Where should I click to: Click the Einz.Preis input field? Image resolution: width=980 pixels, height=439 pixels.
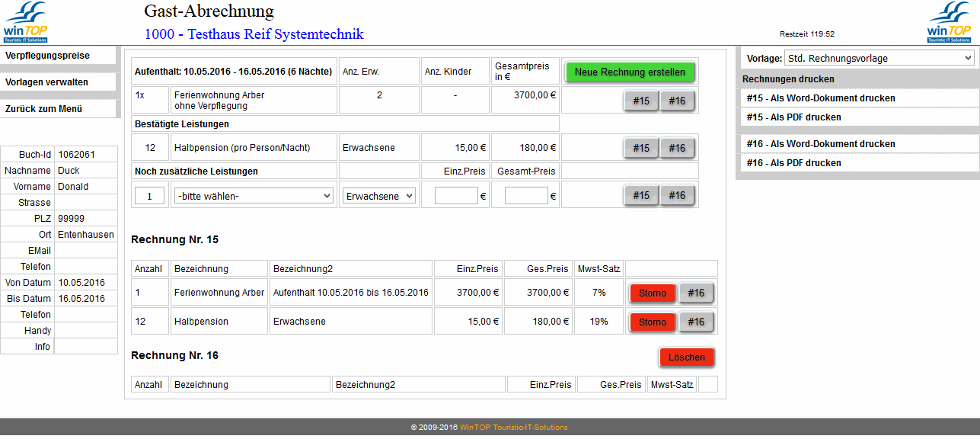[x=456, y=196]
